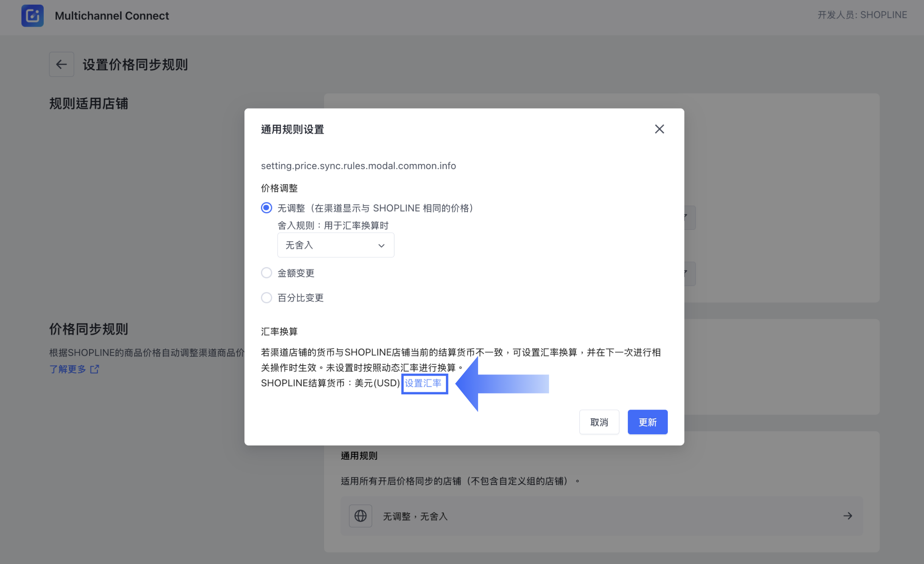Click the 取消 button

click(599, 422)
